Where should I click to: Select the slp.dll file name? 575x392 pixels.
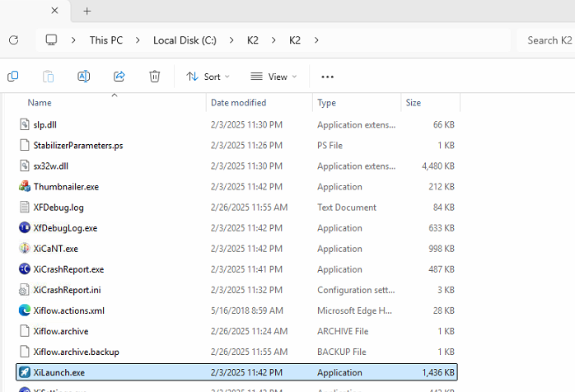[x=44, y=124]
